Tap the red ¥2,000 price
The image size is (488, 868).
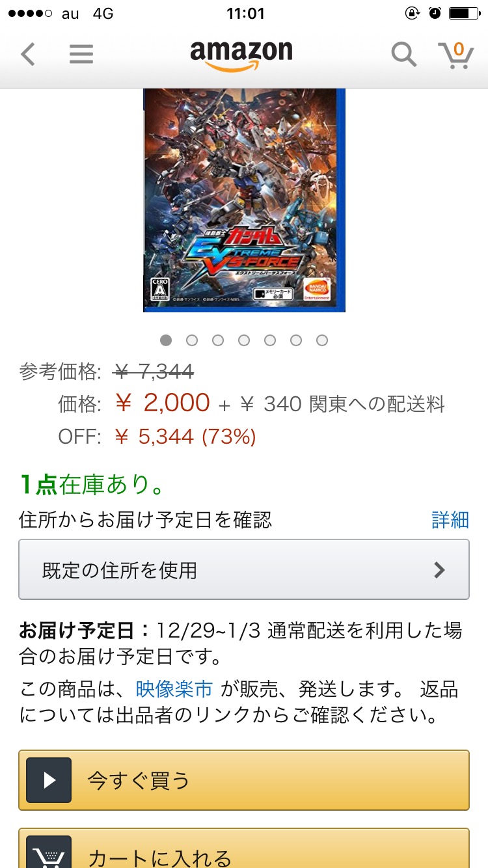163,403
